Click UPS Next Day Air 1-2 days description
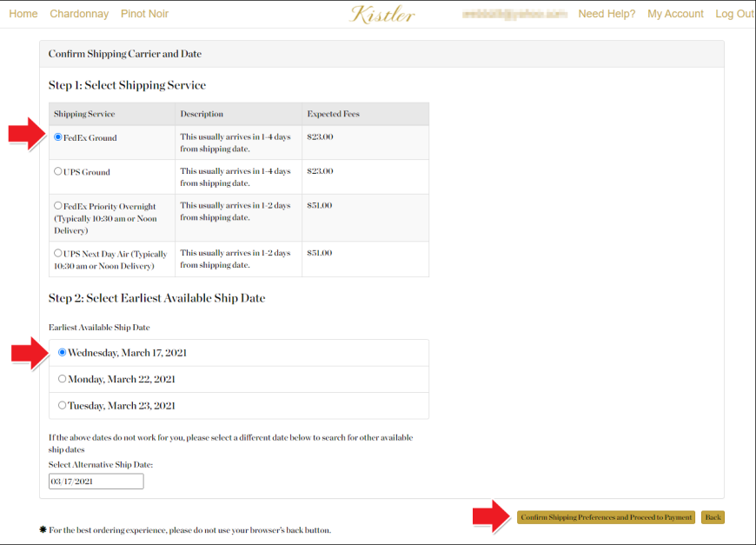Screen dimensions: 756x545 235,259
